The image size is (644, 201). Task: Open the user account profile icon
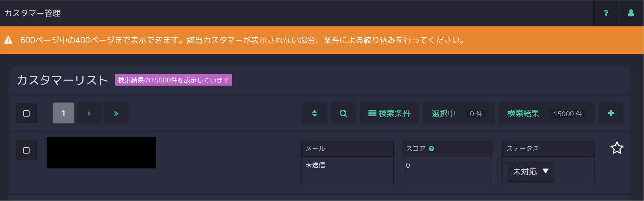[x=631, y=13]
